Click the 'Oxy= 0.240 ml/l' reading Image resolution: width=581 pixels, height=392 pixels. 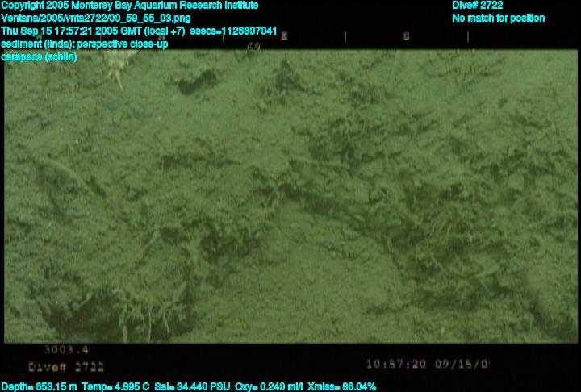(x=269, y=387)
